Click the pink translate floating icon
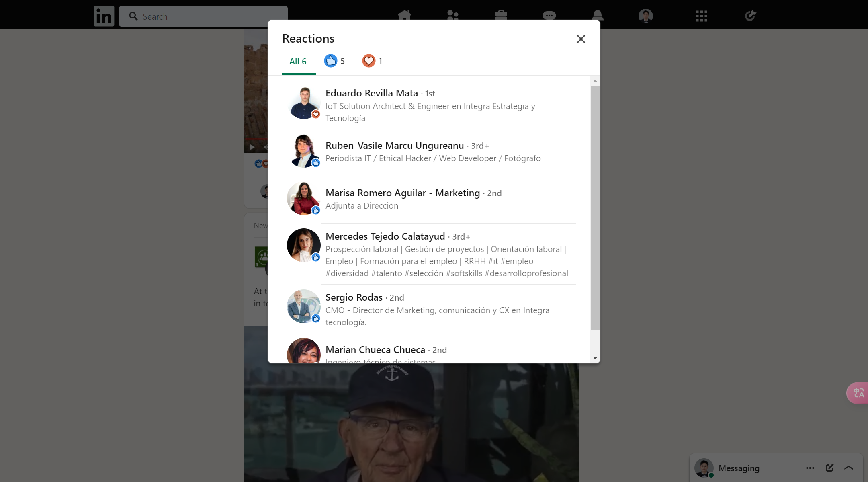 (858, 393)
